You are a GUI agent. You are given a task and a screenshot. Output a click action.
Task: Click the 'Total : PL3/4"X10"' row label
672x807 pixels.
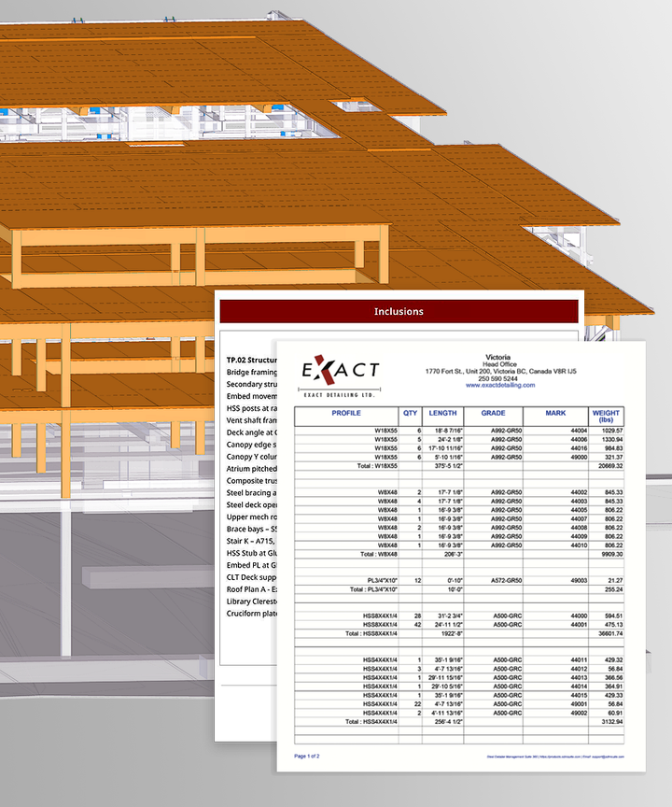click(373, 589)
